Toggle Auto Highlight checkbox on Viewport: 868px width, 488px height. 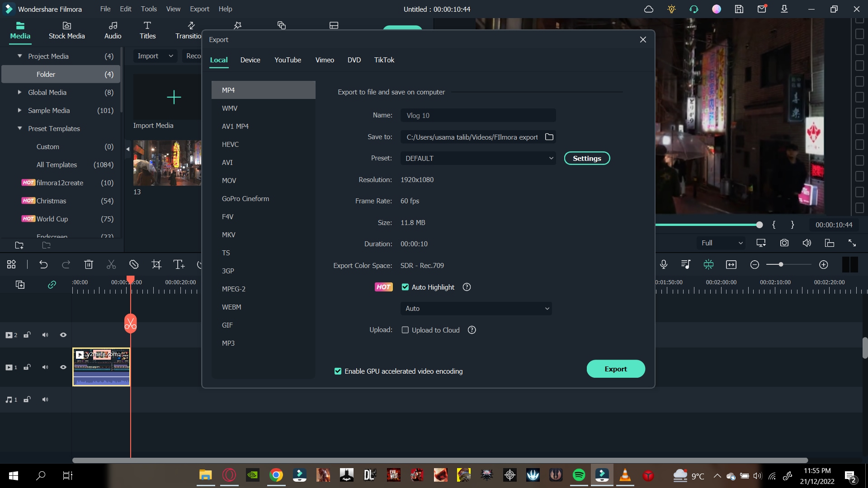point(406,286)
